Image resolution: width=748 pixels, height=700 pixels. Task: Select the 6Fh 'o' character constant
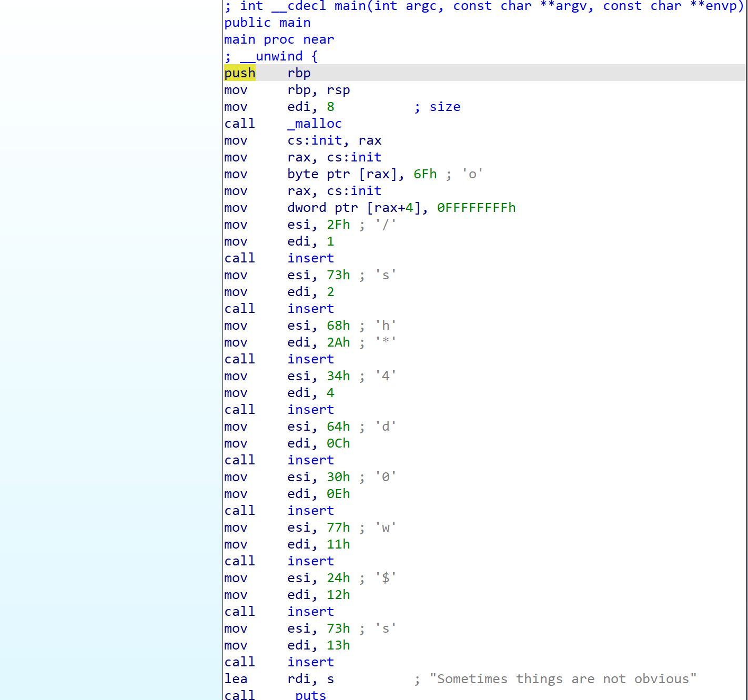tap(424, 174)
